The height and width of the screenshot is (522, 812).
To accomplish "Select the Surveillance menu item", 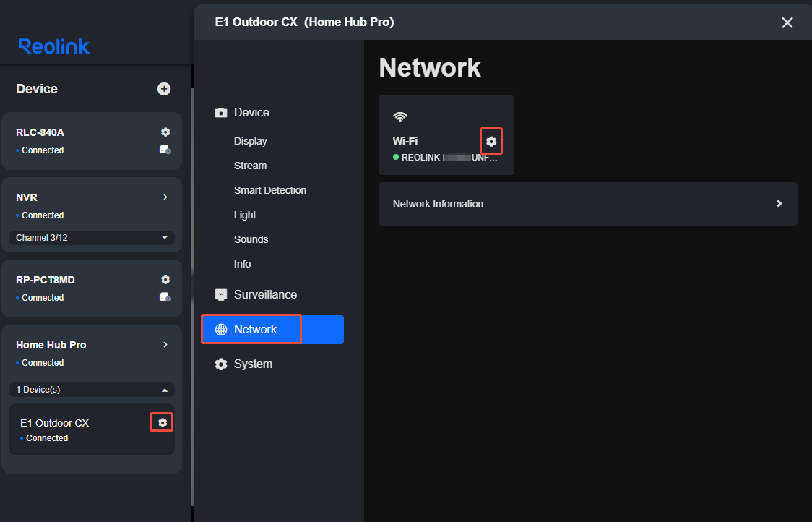I will [x=265, y=294].
